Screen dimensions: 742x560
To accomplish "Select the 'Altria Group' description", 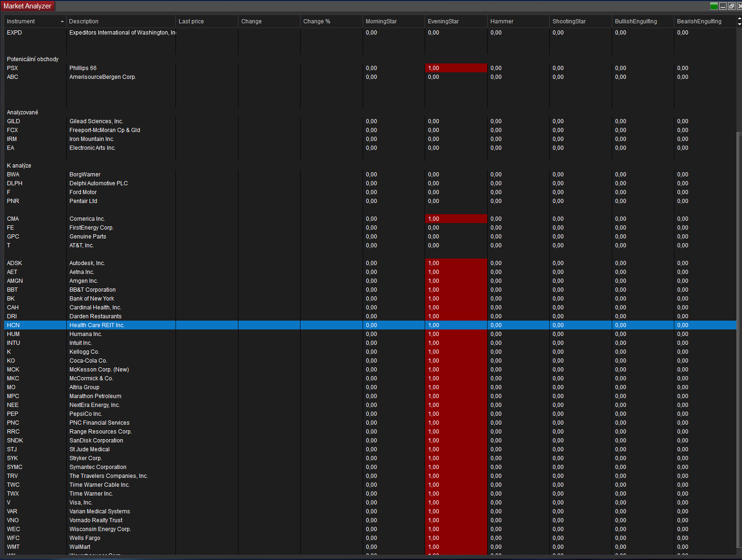I will [x=84, y=387].
